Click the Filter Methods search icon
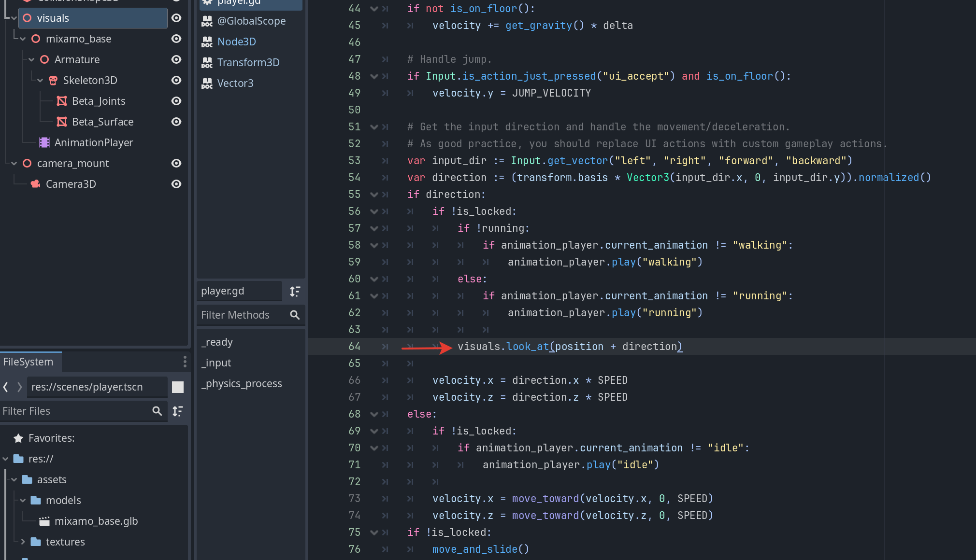 point(295,315)
